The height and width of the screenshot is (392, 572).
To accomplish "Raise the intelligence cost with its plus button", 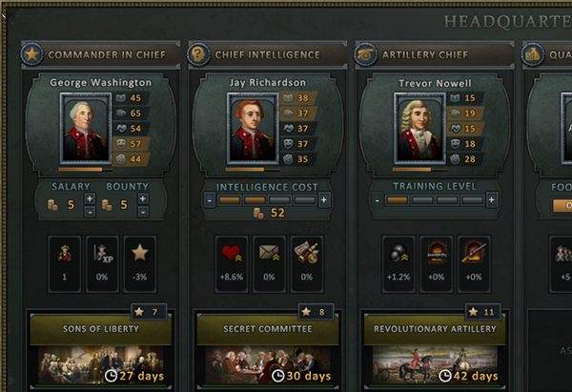I will [x=324, y=200].
